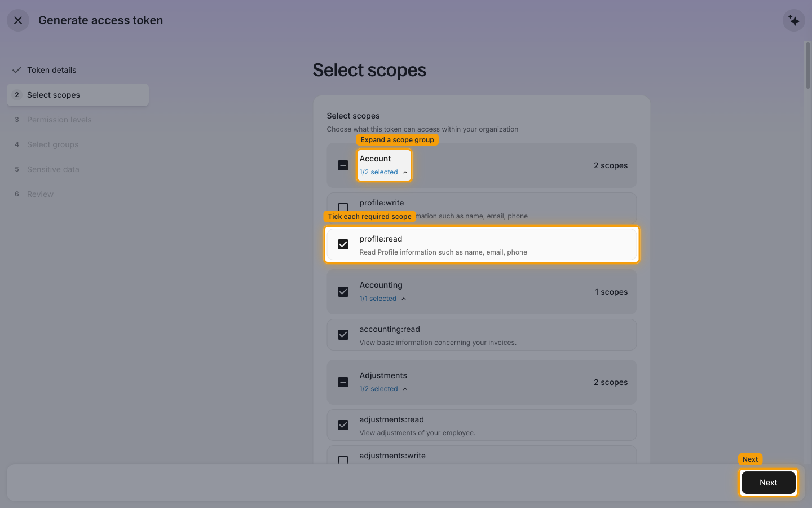Tick the profile:write scope checkbox
Screen dimensions: 812x508
coord(343,208)
